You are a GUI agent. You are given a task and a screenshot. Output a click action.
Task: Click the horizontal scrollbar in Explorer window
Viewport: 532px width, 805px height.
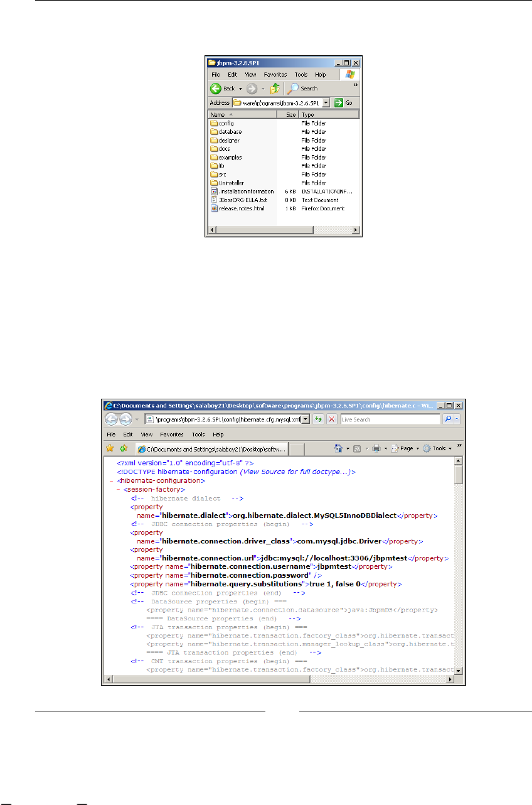pos(284,230)
